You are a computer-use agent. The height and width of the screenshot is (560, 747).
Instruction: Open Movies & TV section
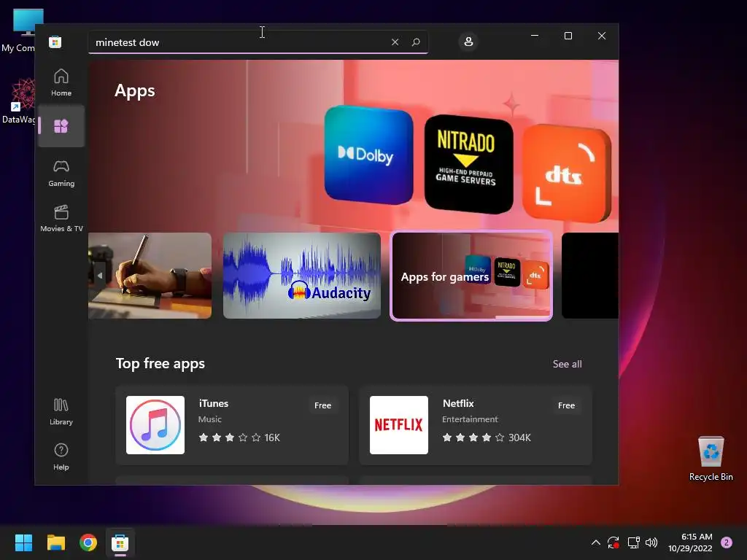tap(61, 219)
